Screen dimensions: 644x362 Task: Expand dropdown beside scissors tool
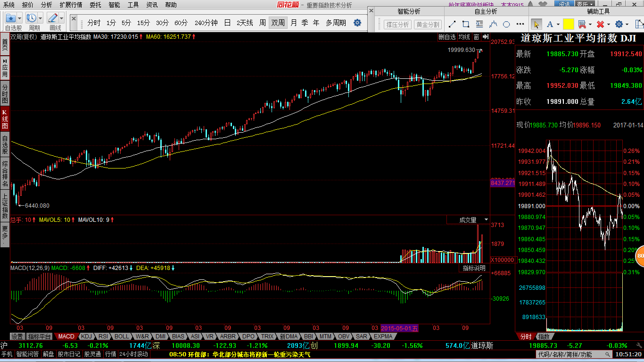[590, 25]
